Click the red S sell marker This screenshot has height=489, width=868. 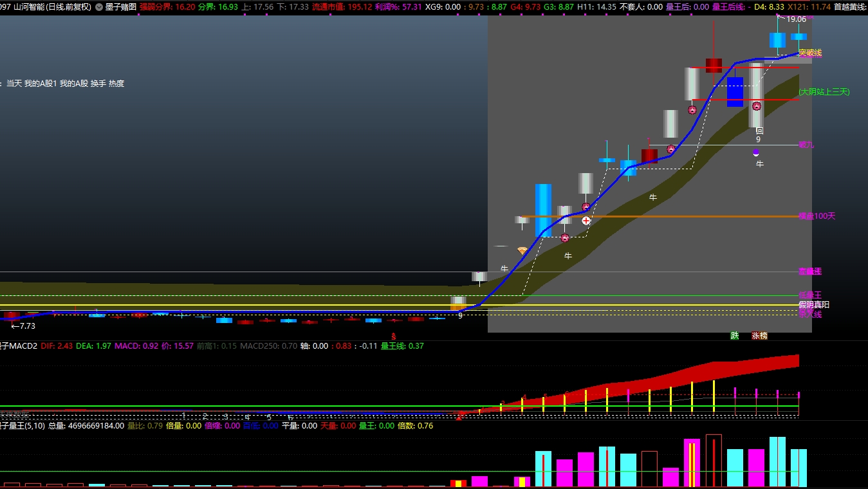(394, 336)
